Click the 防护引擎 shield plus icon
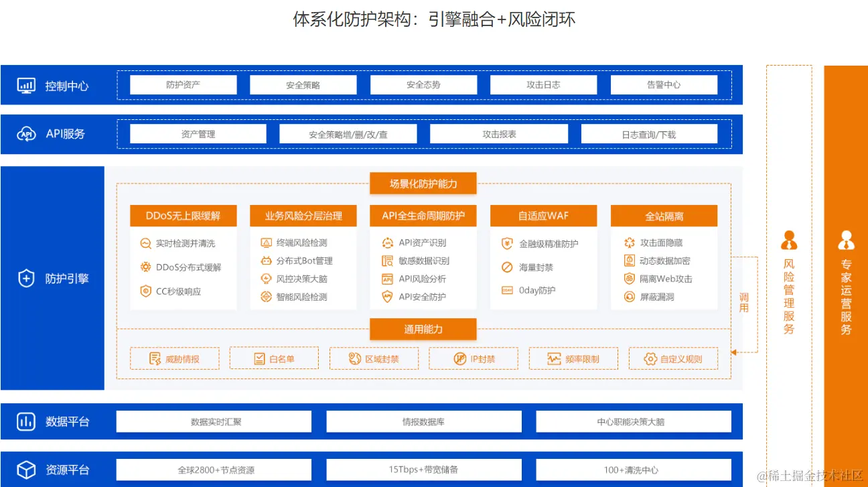 click(26, 279)
